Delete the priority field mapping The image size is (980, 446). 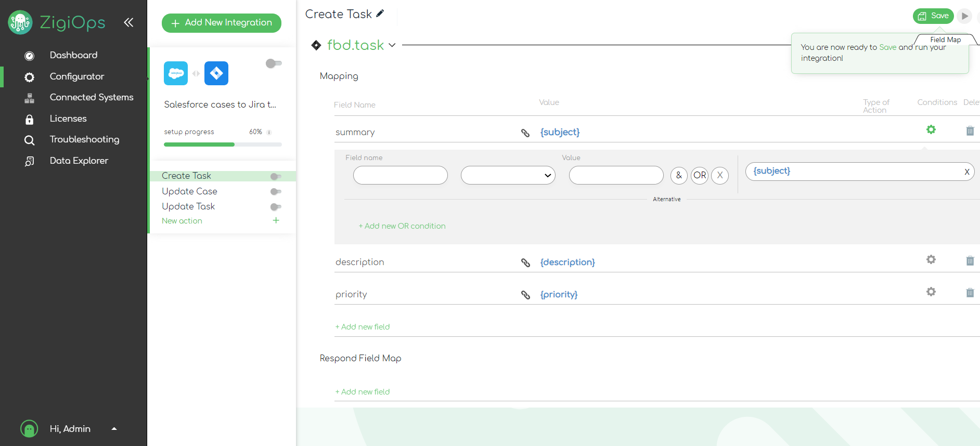pos(970,293)
